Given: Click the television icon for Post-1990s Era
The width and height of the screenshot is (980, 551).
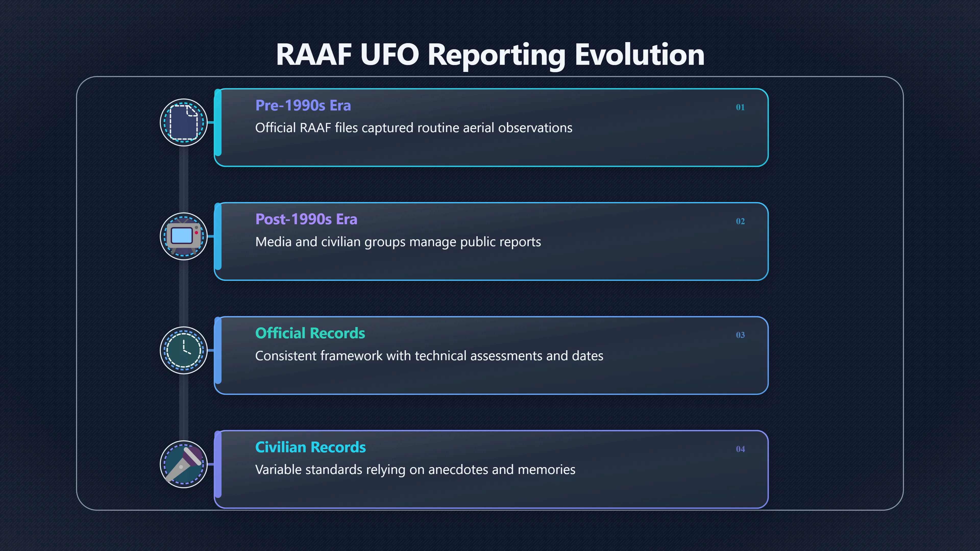Looking at the screenshot, I should coord(183,236).
